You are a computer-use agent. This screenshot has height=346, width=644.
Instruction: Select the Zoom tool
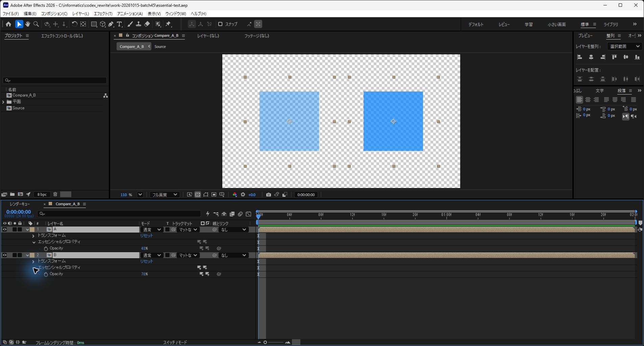(x=36, y=24)
